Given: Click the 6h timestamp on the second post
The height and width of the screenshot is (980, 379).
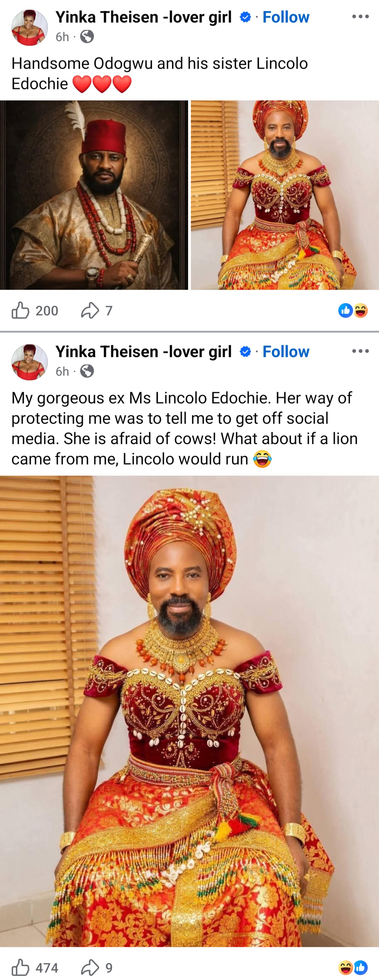Looking at the screenshot, I should [62, 371].
